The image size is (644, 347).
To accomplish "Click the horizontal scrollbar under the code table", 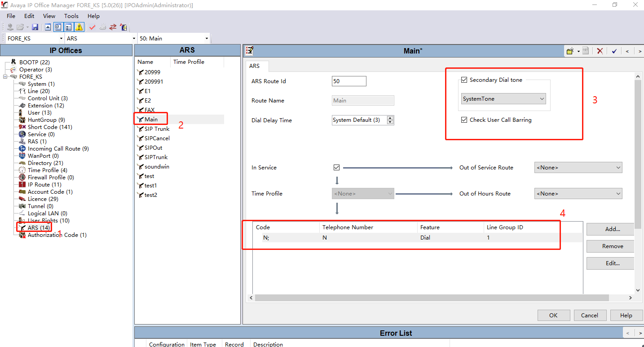I will click(440, 298).
